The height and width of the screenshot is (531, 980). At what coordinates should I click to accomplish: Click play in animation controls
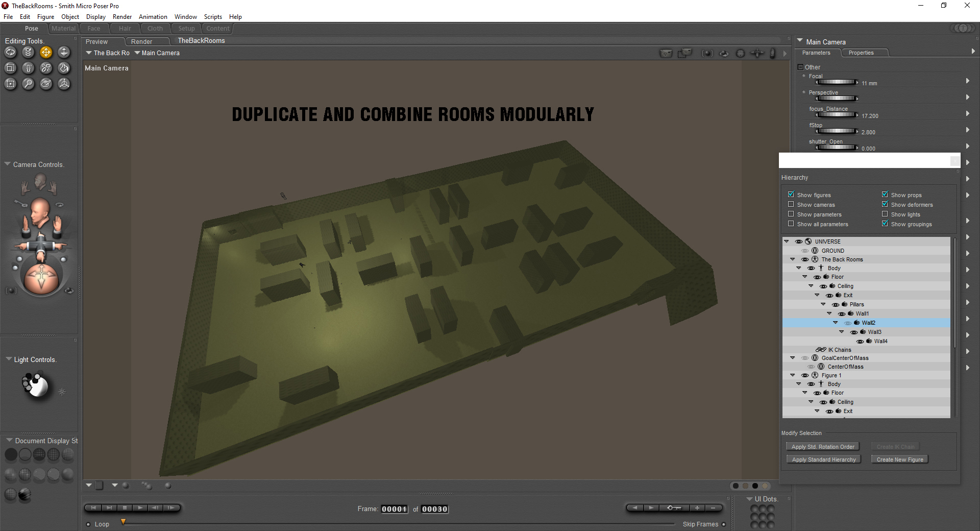(140, 508)
